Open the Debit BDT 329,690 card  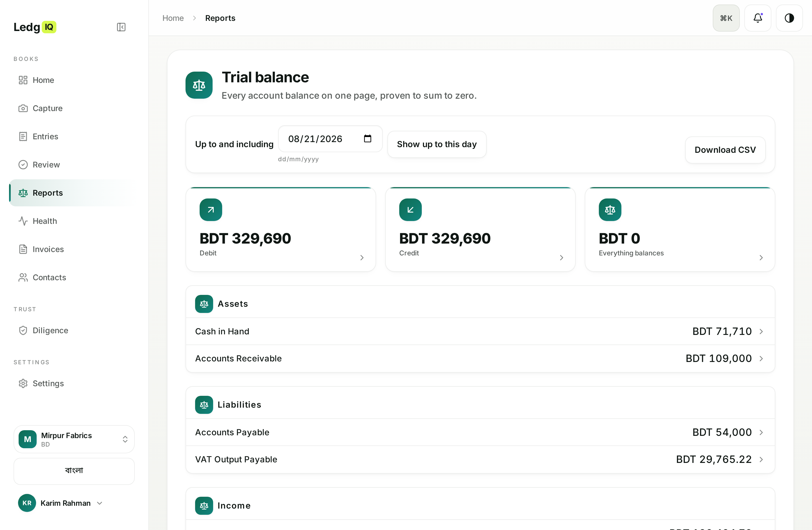click(281, 229)
